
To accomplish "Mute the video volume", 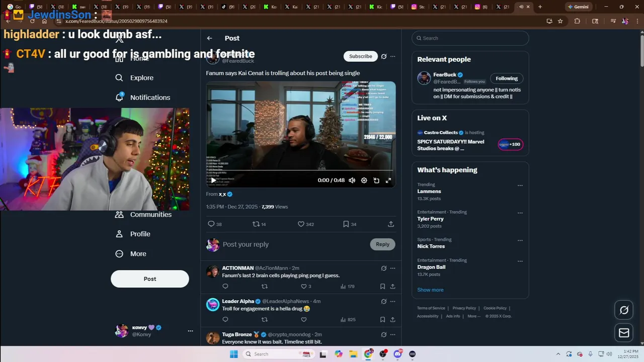I will pos(352,180).
